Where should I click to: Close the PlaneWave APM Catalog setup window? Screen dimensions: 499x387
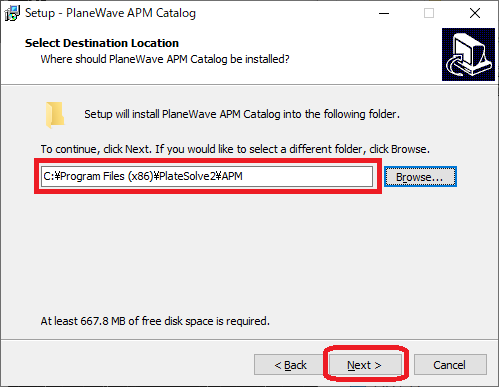(x=475, y=13)
